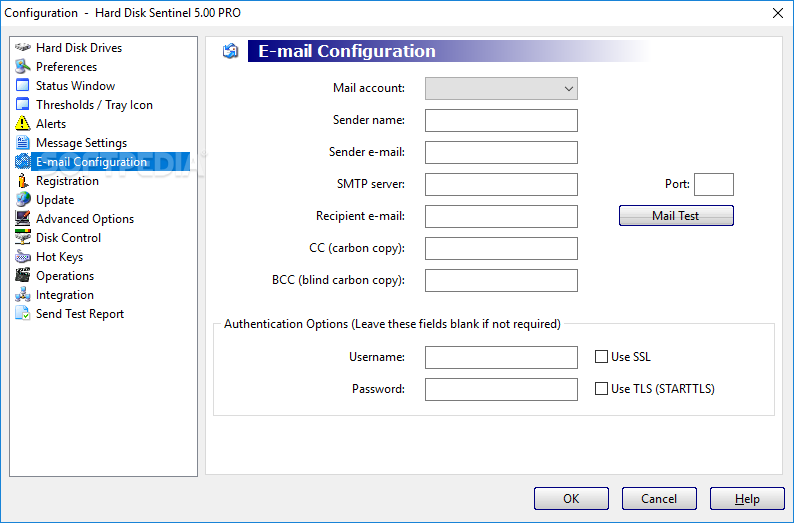The image size is (794, 523).
Task: Open the Message Settings page
Action: point(82,143)
